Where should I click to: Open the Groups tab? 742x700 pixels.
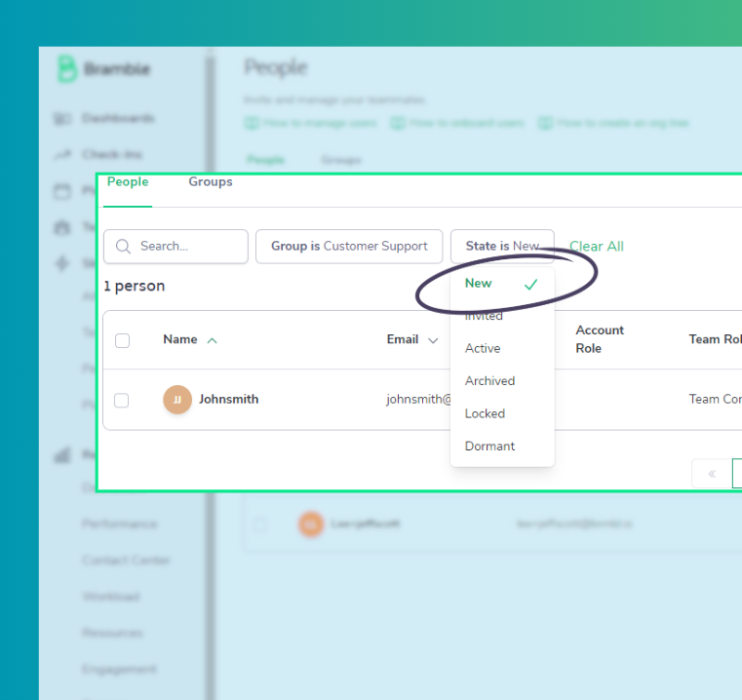tap(211, 181)
